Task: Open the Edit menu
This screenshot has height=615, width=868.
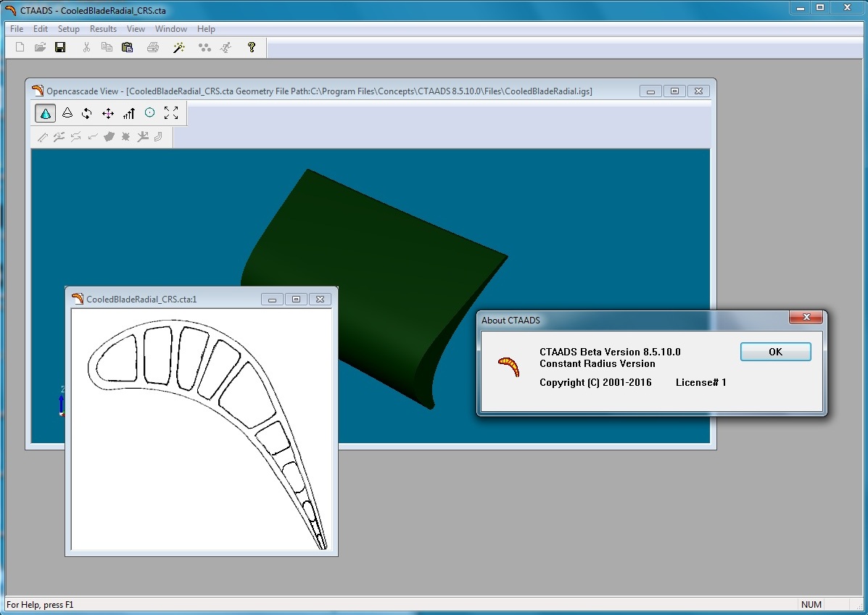Action: tap(41, 29)
